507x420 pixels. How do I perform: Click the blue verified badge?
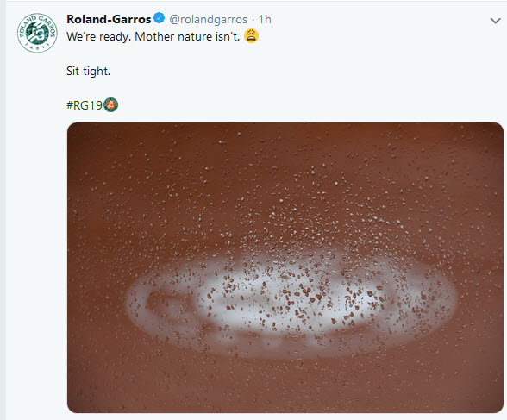(159, 18)
